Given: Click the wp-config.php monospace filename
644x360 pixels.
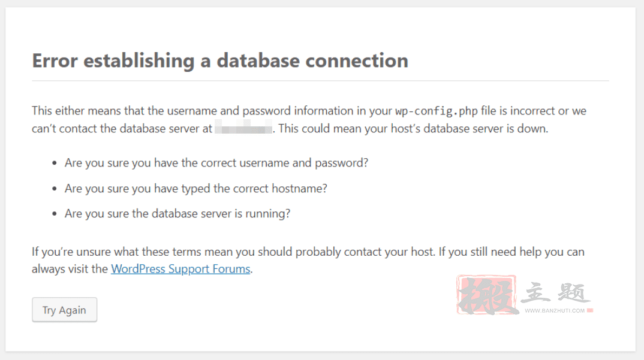Looking at the screenshot, I should click(436, 111).
